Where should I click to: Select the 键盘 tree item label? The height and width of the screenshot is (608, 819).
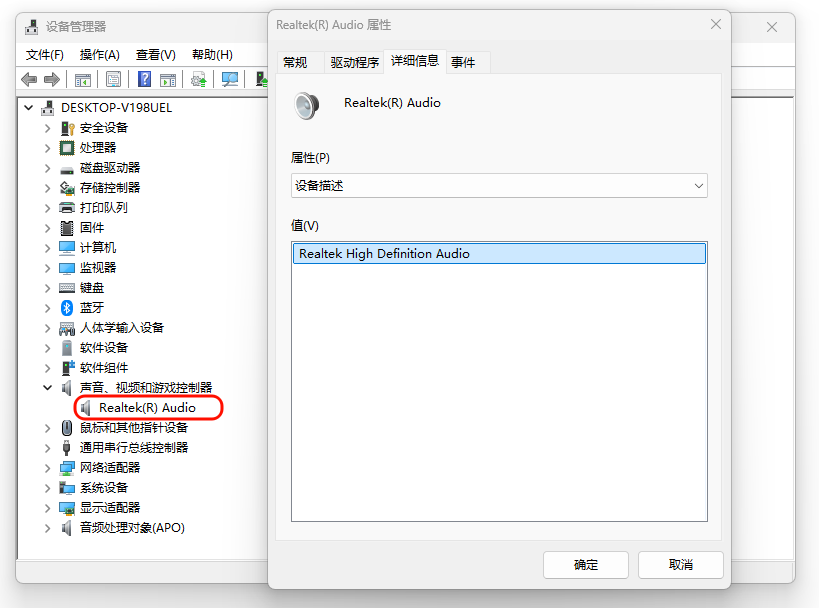92,288
